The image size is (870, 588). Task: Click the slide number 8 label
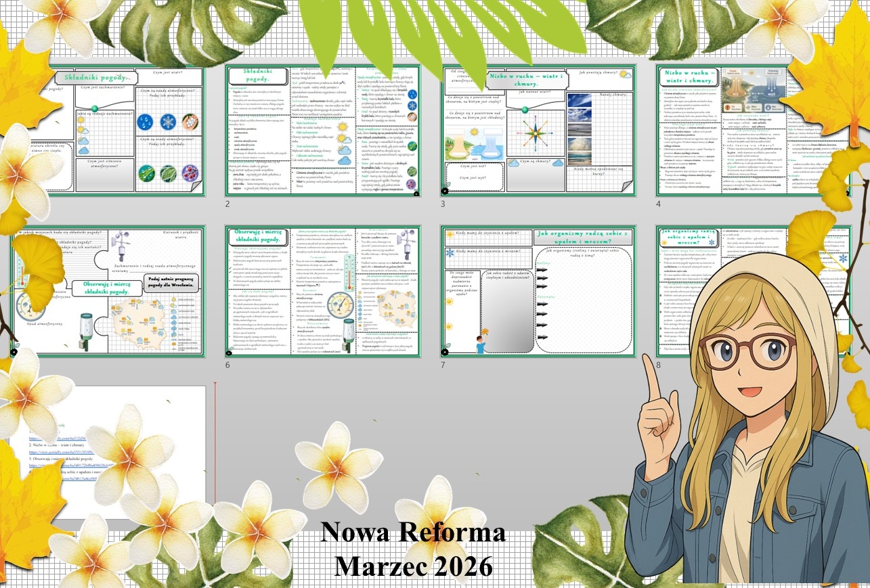point(659,365)
